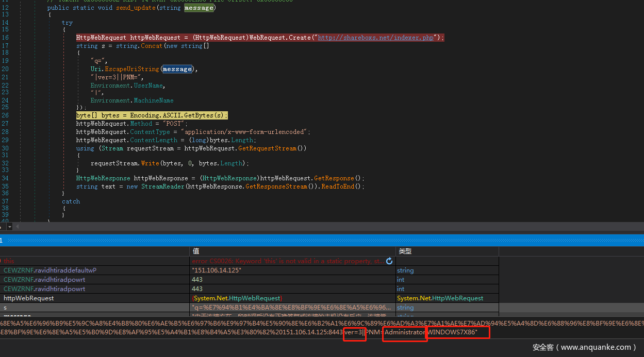Image resolution: width=644 pixels, height=357 pixels.
Task: Click the "q=" string literal
Action: pyautogui.click(x=98, y=61)
